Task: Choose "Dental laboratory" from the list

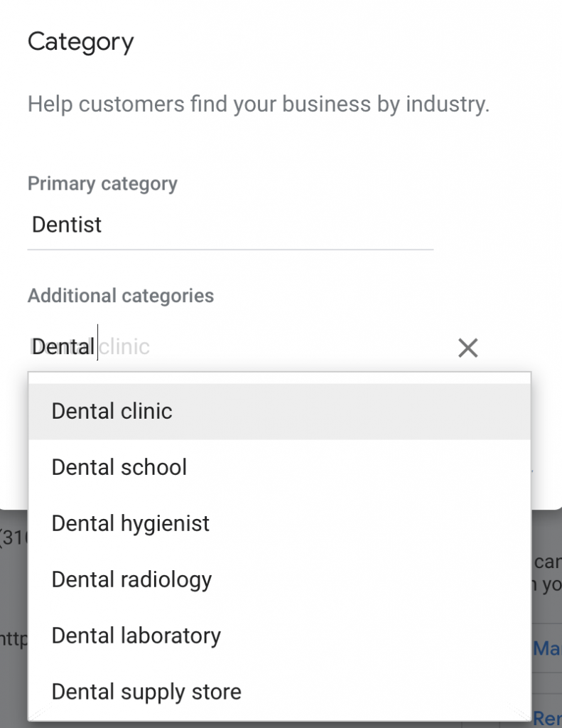Action: [136, 636]
